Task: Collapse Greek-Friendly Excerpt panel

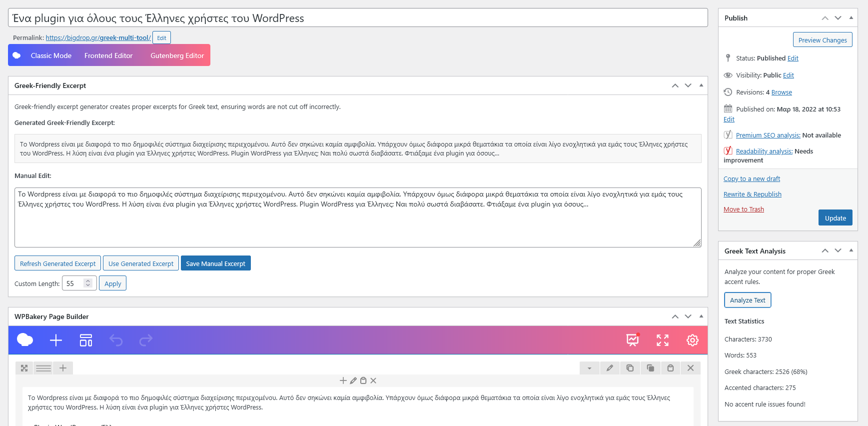Action: coord(701,85)
